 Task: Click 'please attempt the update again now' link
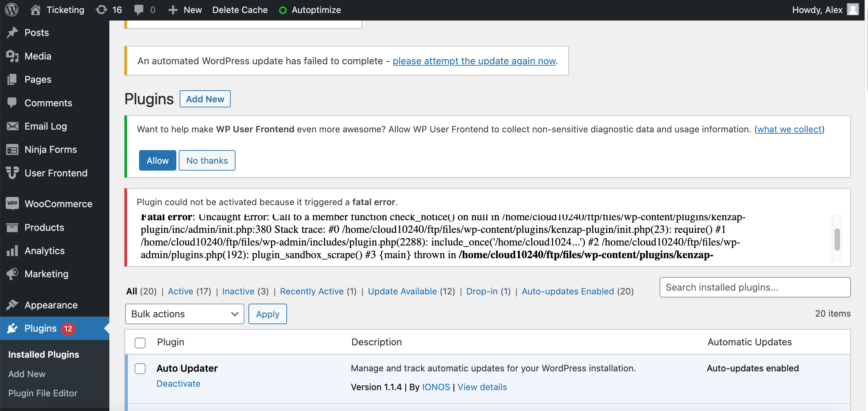pyautogui.click(x=474, y=61)
